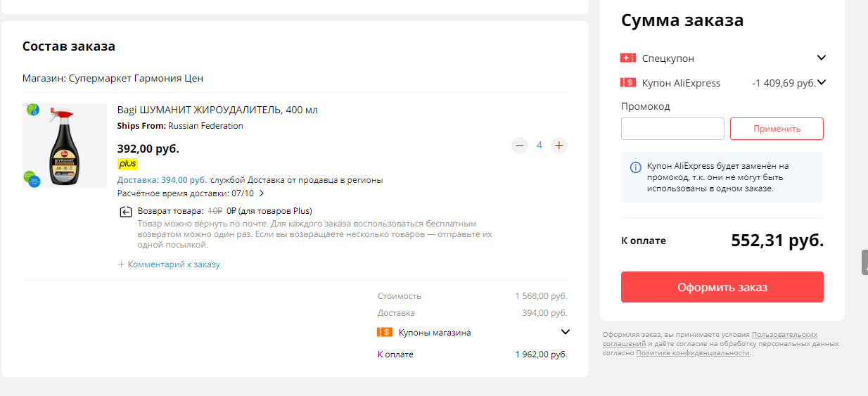Click the orange Купоны магазина coupon icon
Screen dimensions: 868x396
pyautogui.click(x=385, y=332)
